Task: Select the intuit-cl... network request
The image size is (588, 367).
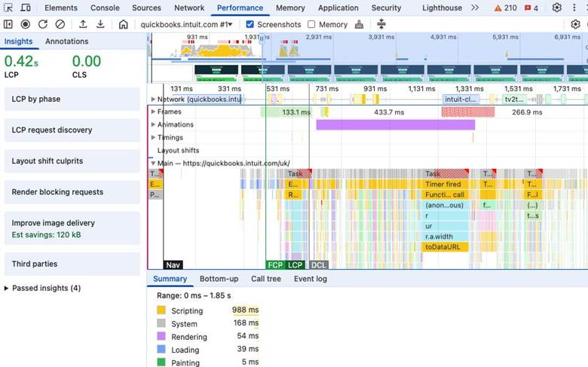Action: pos(461,99)
